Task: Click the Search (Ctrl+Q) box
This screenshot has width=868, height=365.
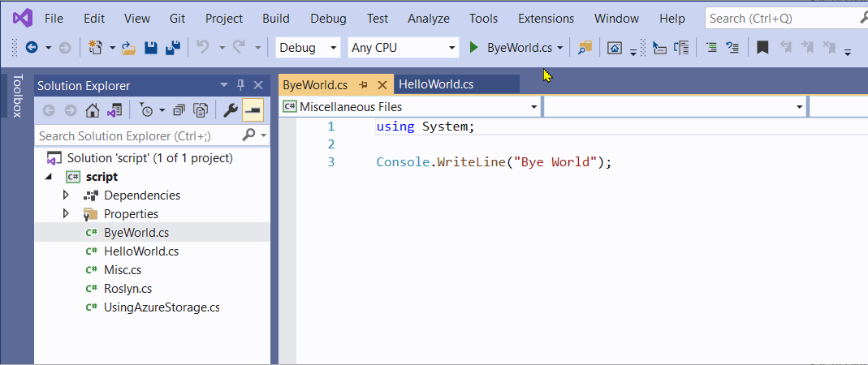Action: pyautogui.click(x=786, y=18)
